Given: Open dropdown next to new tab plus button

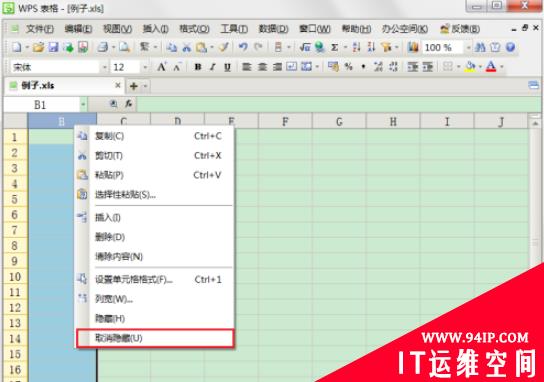Looking at the screenshot, I should [146, 86].
